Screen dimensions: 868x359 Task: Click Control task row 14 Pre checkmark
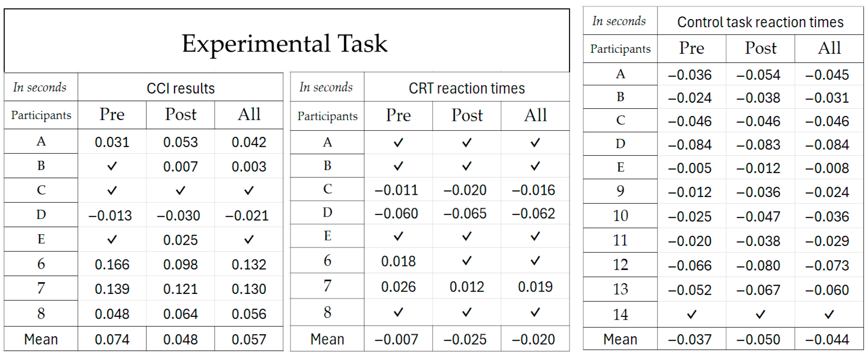692,315
